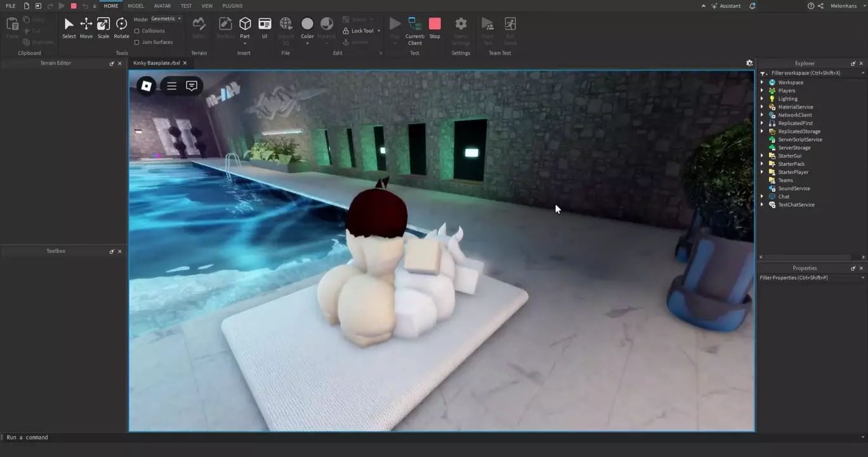Toggle the Join Surfaces checkbox
868x457 pixels.
click(x=137, y=43)
